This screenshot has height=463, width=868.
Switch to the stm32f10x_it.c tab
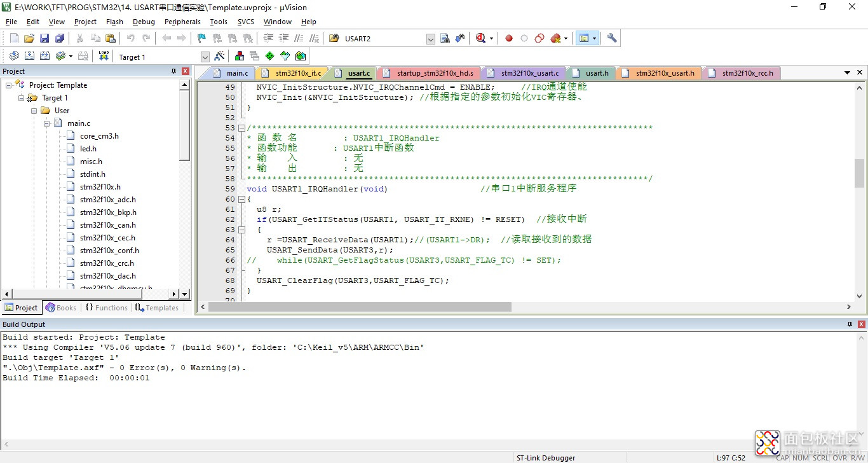click(294, 73)
